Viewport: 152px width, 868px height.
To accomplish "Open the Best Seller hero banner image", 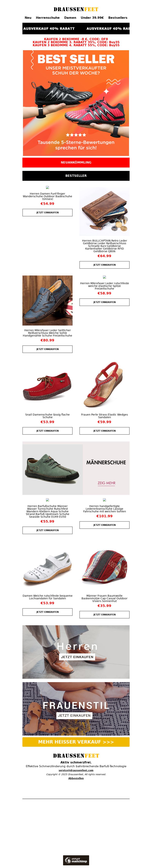I will (76, 103).
